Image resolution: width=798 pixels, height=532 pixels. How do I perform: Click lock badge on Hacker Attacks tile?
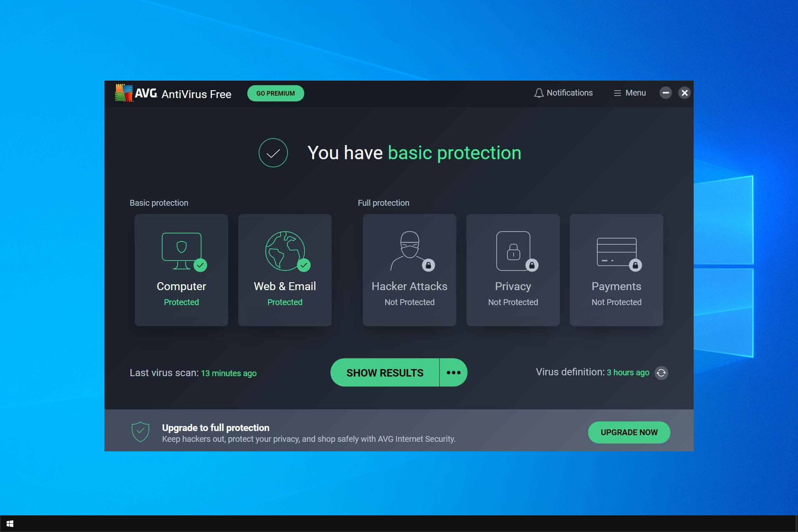(429, 265)
